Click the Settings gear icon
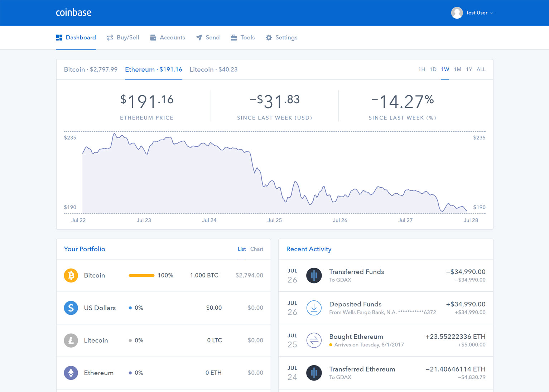549x392 pixels. tap(269, 38)
